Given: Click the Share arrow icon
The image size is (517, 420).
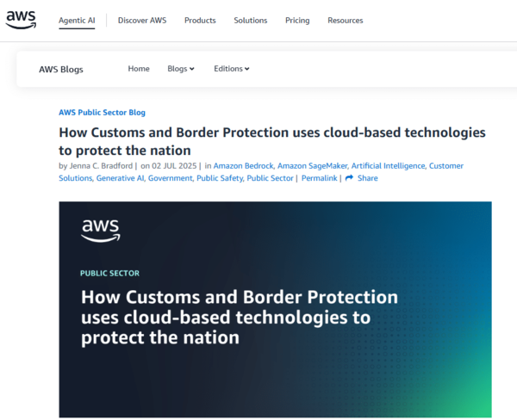Looking at the screenshot, I should point(349,178).
